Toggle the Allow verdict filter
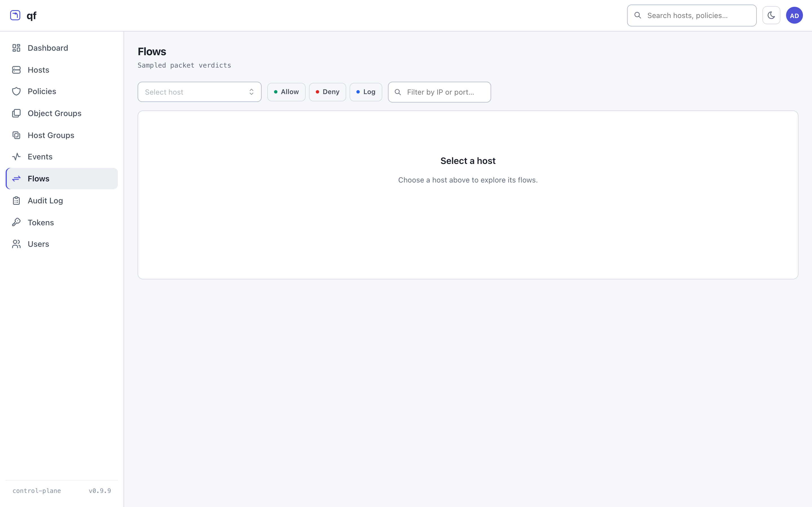 click(x=286, y=92)
